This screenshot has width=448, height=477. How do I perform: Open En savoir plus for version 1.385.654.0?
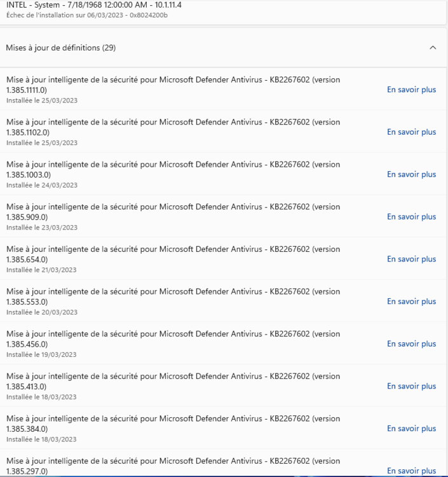click(411, 259)
